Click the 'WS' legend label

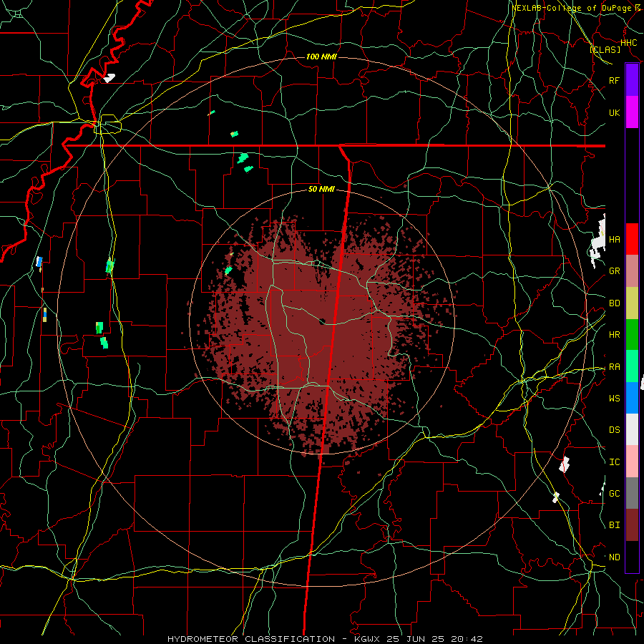coord(614,398)
